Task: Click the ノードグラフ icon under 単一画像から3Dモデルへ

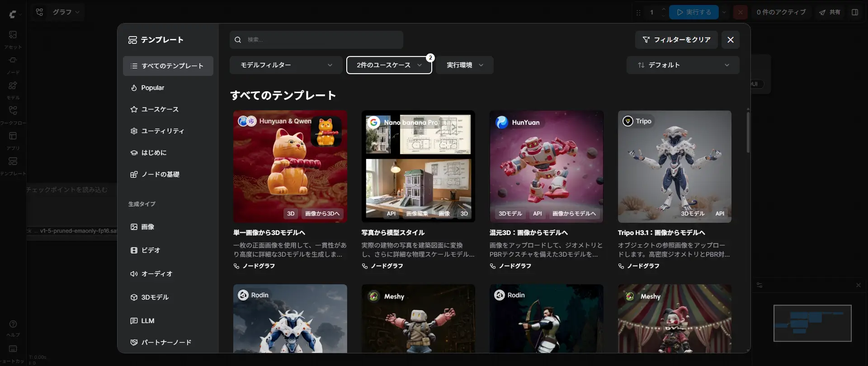Action: tap(236, 266)
